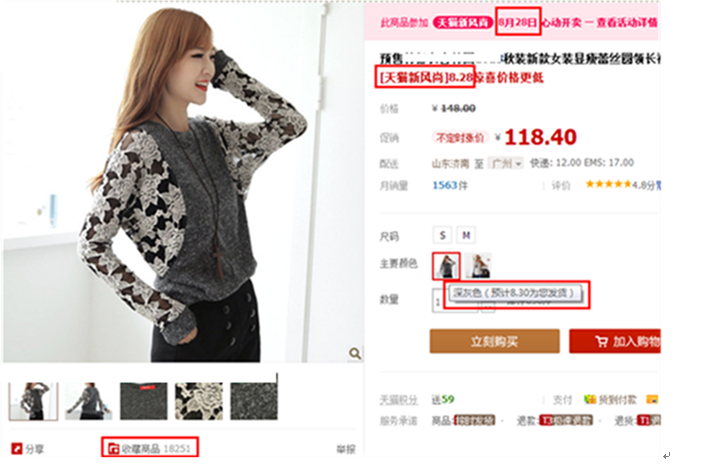Open the 广州 delivery destination dropdown
The width and height of the screenshot is (711, 466).
tap(506, 163)
